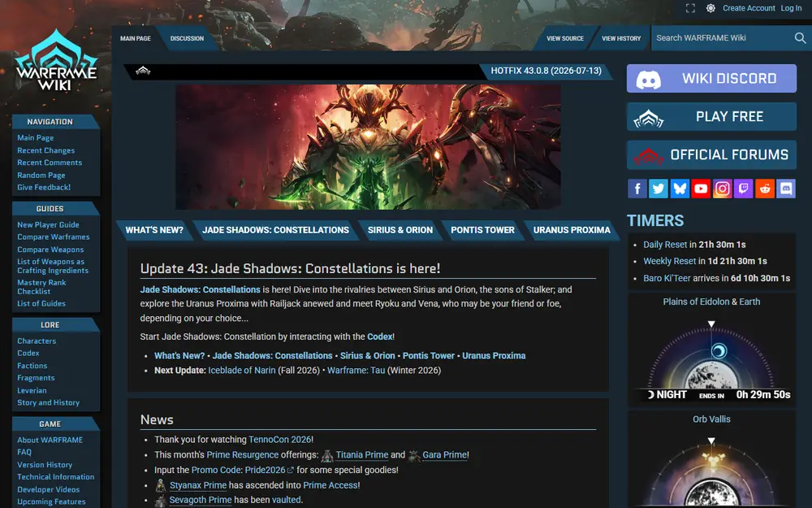Viewport: 812px width, 508px height.
Task: Click the Titania Prime portrait icon
Action: click(x=327, y=455)
